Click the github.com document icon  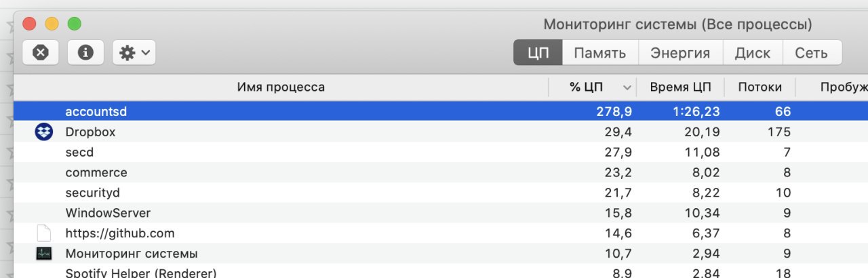click(43, 233)
